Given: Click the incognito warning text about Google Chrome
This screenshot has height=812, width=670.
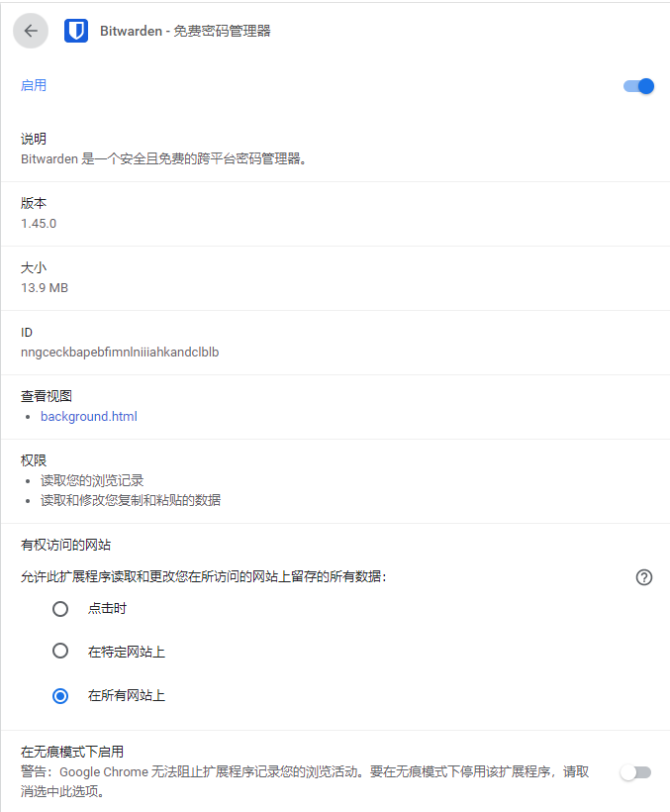Looking at the screenshot, I should pos(305,781).
